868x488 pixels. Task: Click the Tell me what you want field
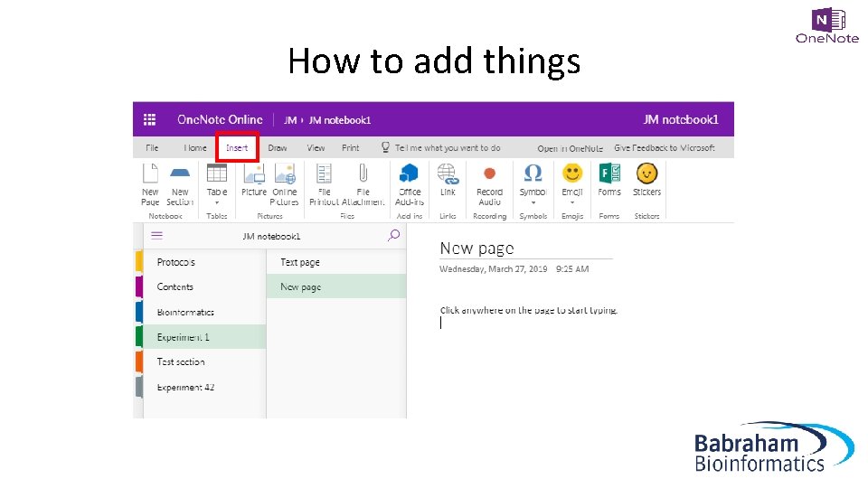(448, 147)
